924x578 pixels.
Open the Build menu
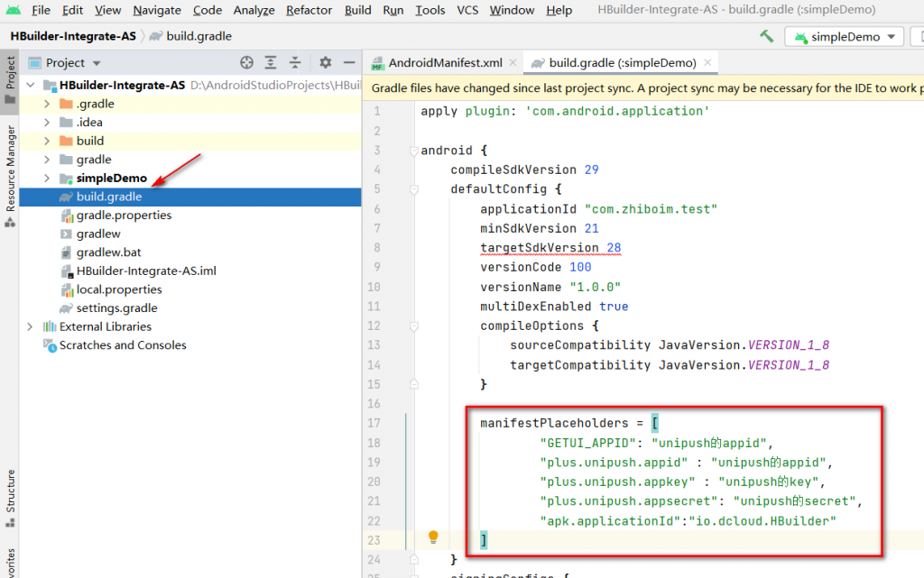tap(358, 10)
